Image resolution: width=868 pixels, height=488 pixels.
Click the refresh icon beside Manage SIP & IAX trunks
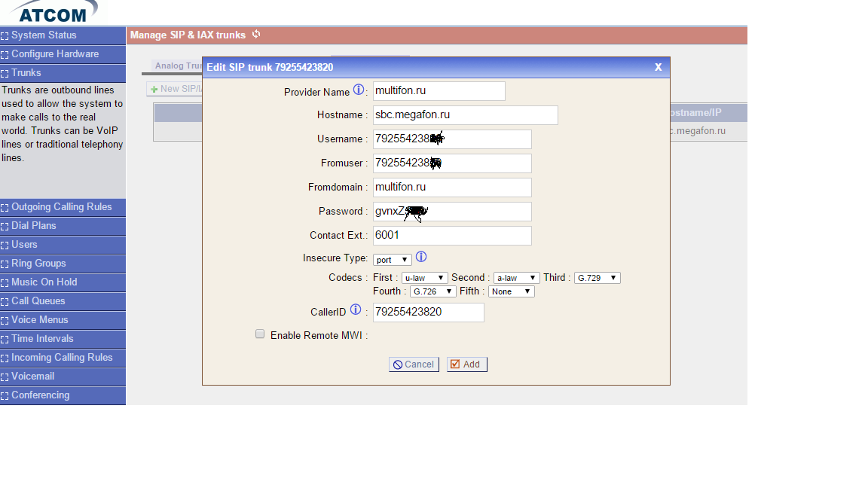click(256, 35)
